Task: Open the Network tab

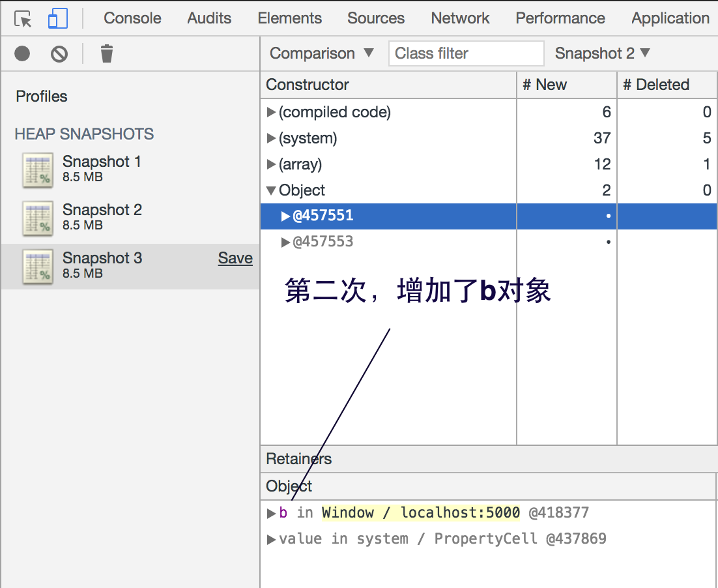Action: coord(460,18)
